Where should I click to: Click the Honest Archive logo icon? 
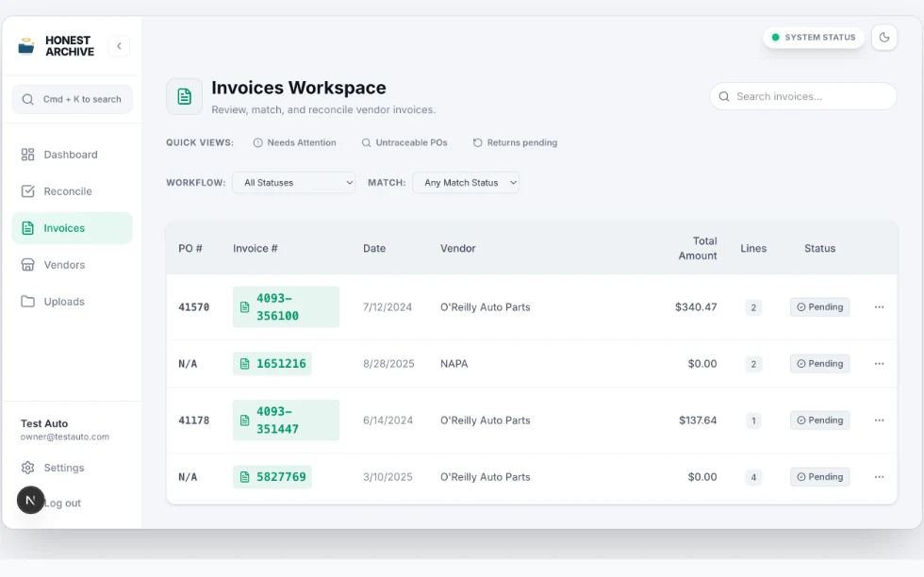pyautogui.click(x=26, y=46)
